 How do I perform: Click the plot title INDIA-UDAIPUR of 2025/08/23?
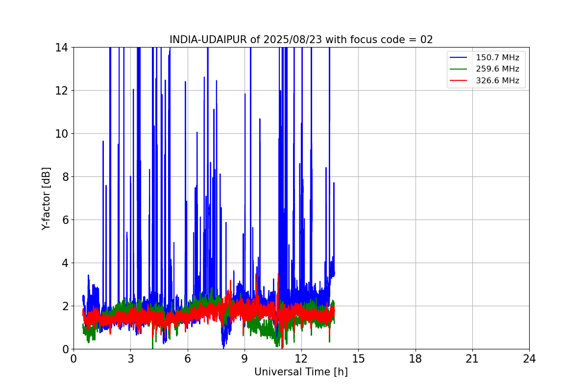click(x=301, y=40)
